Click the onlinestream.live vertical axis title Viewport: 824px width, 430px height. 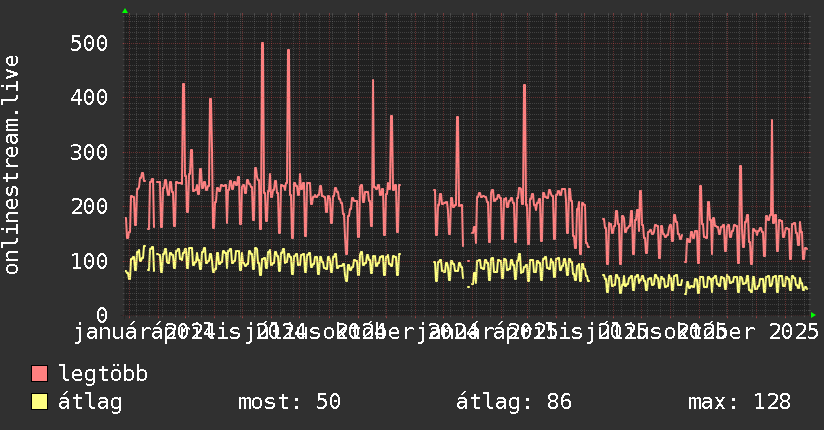11,165
